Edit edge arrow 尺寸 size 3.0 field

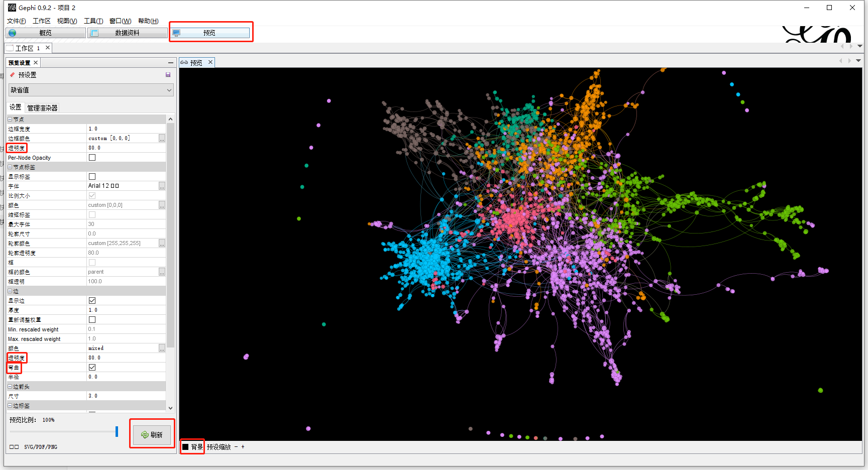[x=127, y=396]
